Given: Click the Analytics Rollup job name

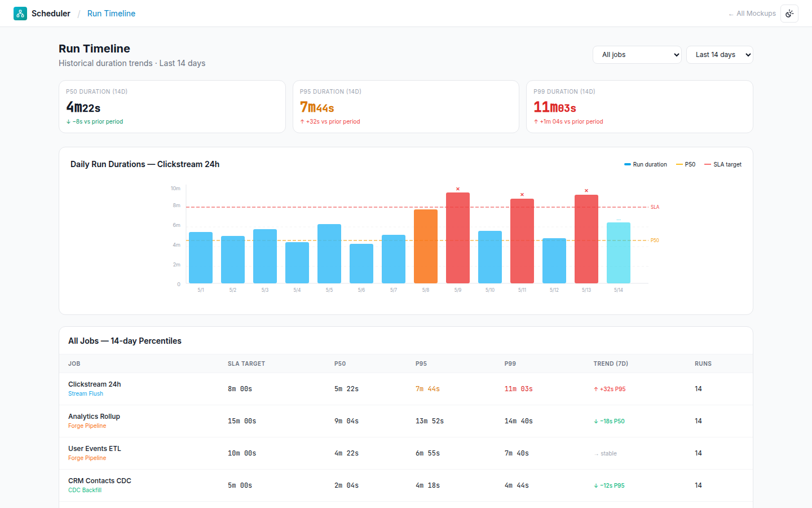Looking at the screenshot, I should point(94,417).
